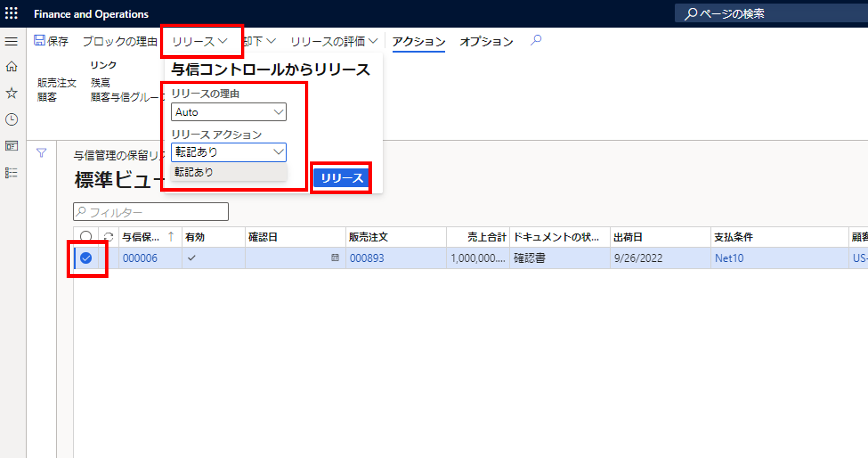Uncheck the selected row 000006 checkmark
Screen dimensions: 868x458
tap(86, 258)
